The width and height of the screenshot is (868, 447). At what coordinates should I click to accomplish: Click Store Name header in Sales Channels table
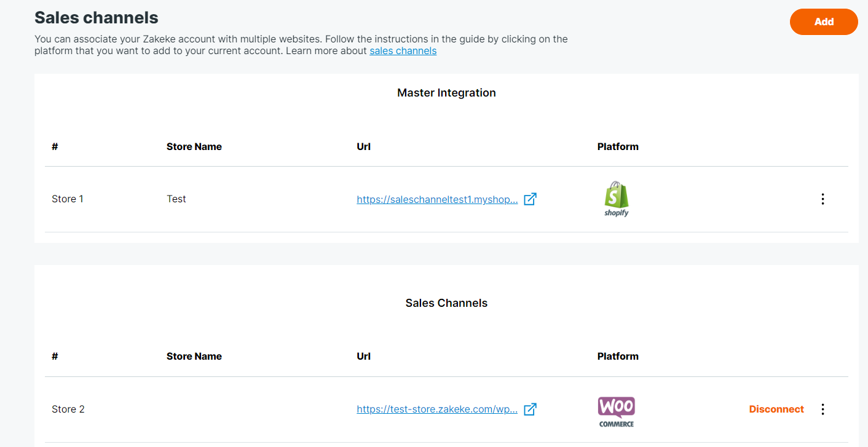pyautogui.click(x=194, y=357)
